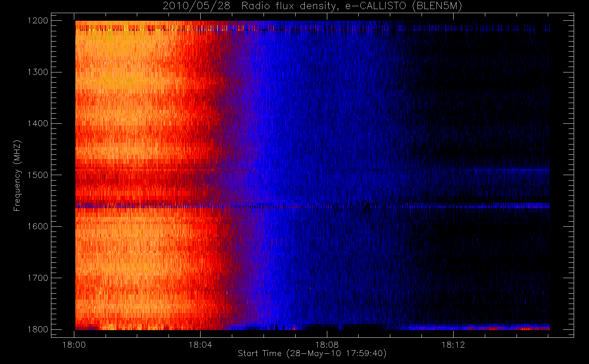Viewport: 589px width, 364px height.
Task: Click the 1200 frequency tick label
Action: tap(38, 21)
